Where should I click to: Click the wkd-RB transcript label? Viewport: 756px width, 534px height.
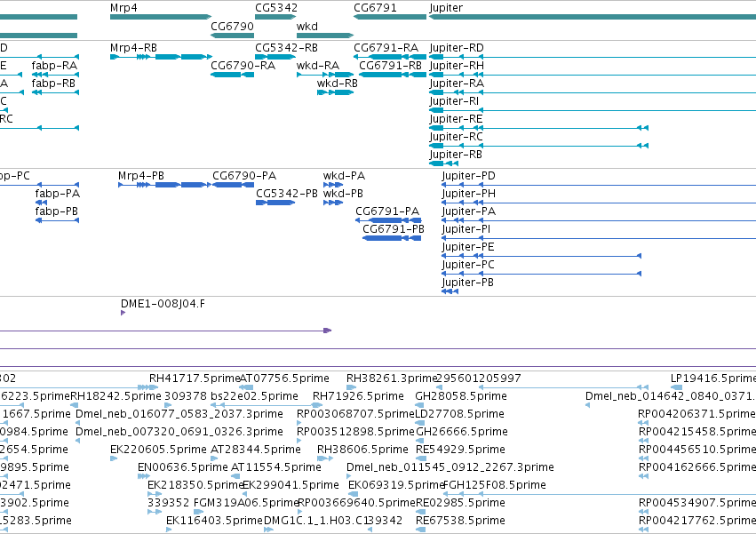(338, 84)
